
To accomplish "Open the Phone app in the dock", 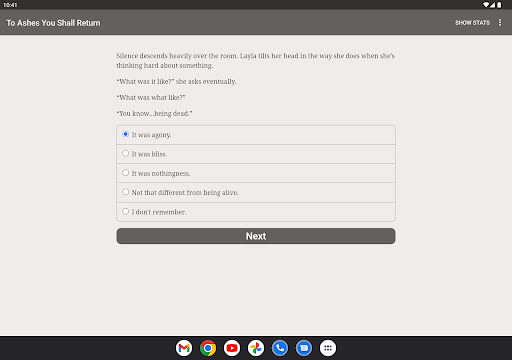I will pos(280,348).
